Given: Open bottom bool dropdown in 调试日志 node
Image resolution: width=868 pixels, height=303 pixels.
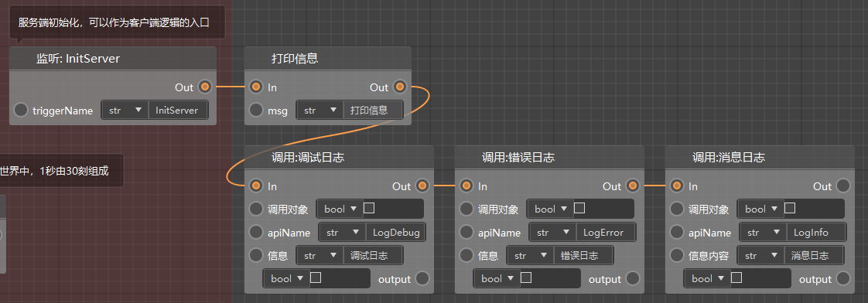Looking at the screenshot, I should coord(285,279).
